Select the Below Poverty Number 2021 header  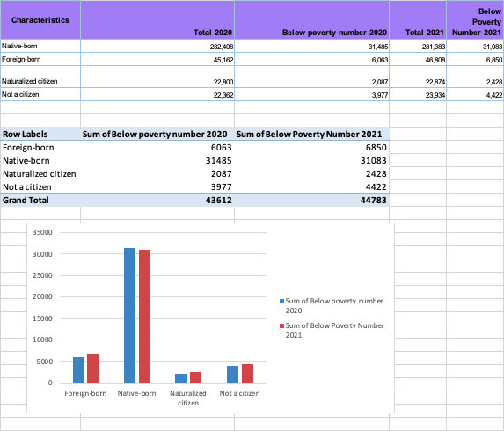[x=475, y=20]
